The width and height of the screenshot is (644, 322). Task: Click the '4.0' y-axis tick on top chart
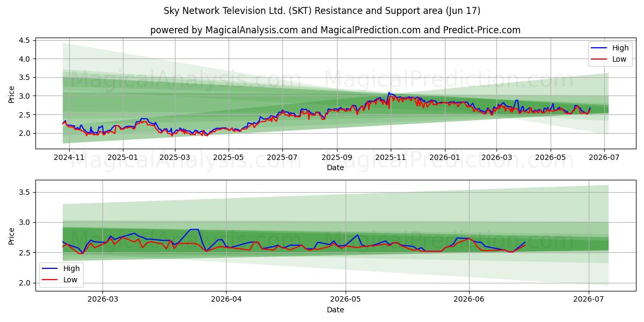26,59
